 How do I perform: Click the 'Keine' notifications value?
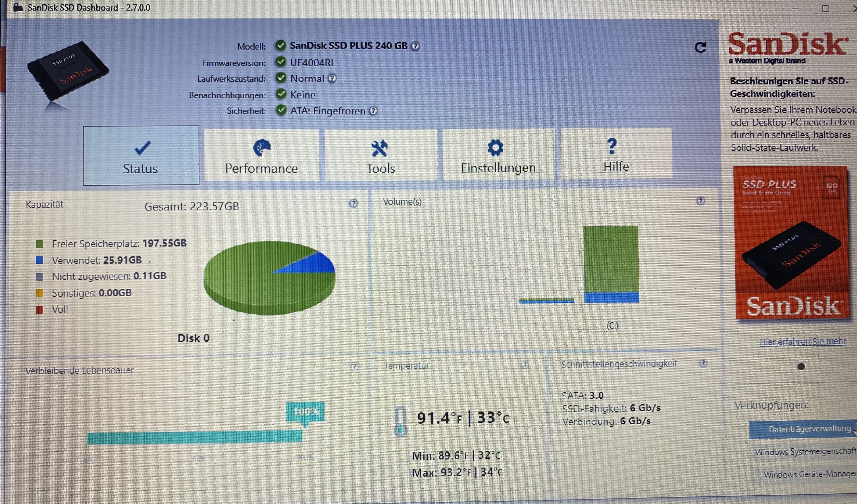point(303,95)
